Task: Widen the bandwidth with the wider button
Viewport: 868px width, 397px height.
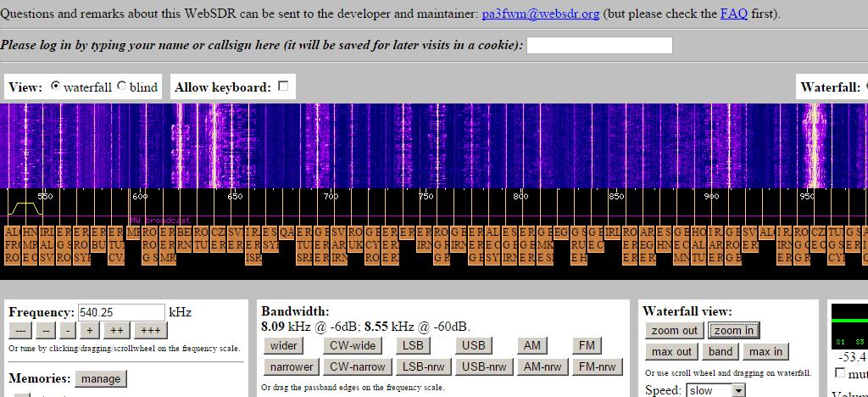Action: [x=284, y=346]
